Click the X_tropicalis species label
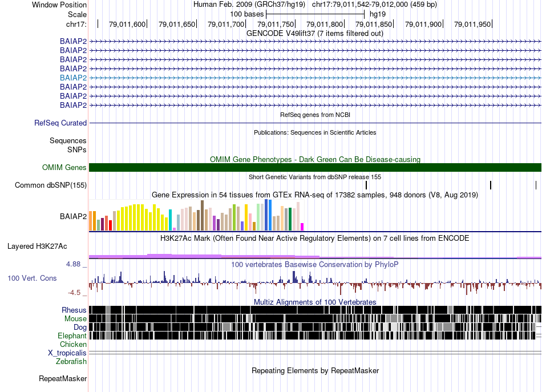The width and height of the screenshot is (542, 392). click(x=67, y=353)
